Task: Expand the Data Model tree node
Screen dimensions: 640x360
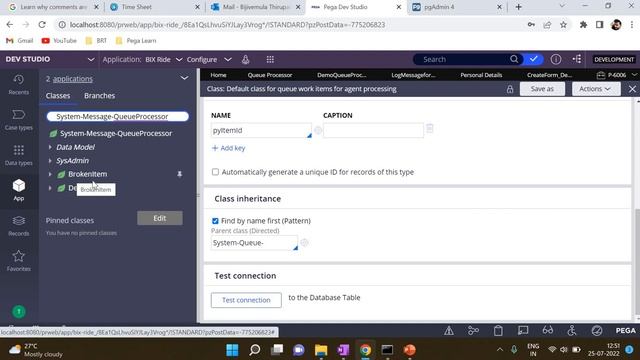Action: (50, 147)
